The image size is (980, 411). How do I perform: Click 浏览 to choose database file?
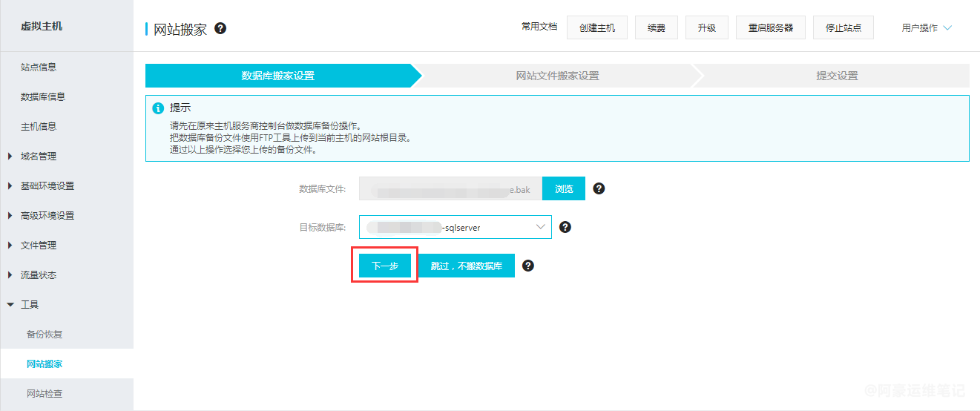[x=564, y=188]
